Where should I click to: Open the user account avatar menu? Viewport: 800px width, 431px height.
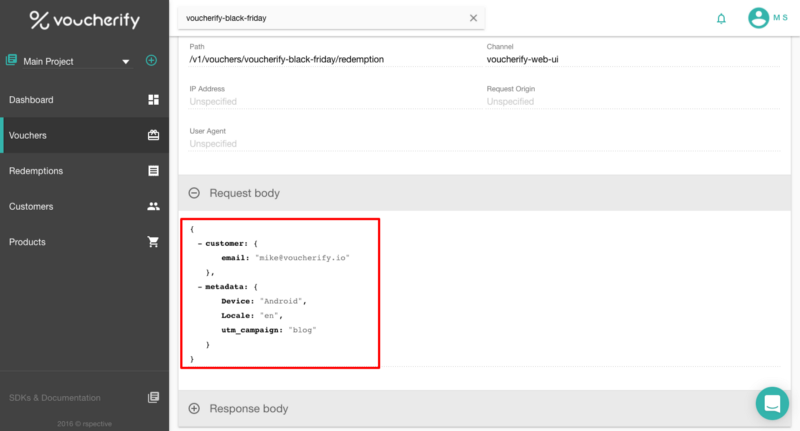(758, 18)
